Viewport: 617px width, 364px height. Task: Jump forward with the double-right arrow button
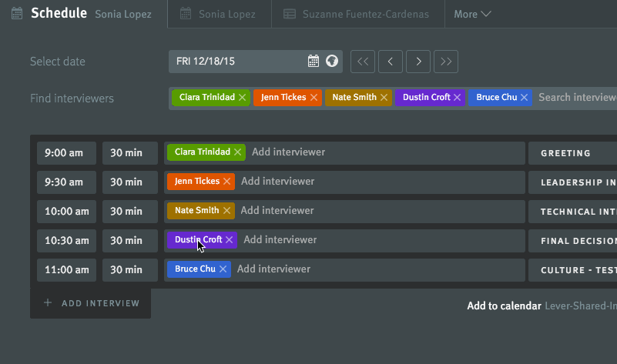tap(446, 62)
